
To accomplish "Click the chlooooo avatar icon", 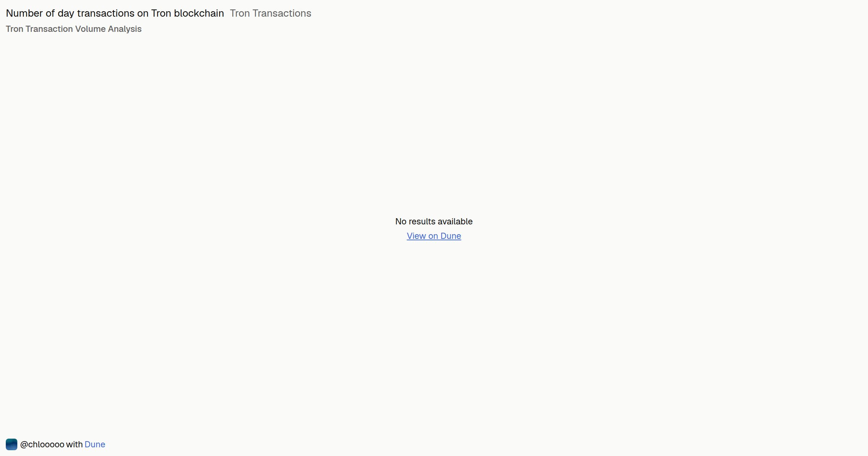I will 12,444.
